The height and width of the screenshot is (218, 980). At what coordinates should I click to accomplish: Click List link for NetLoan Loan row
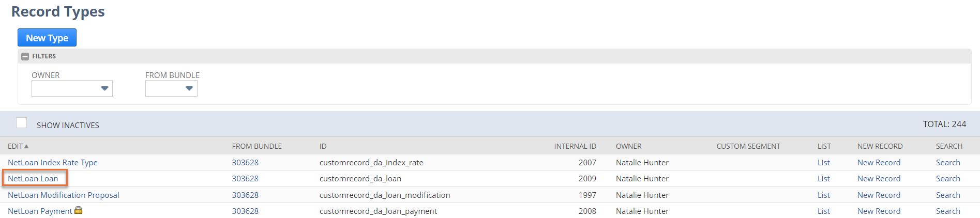click(824, 179)
